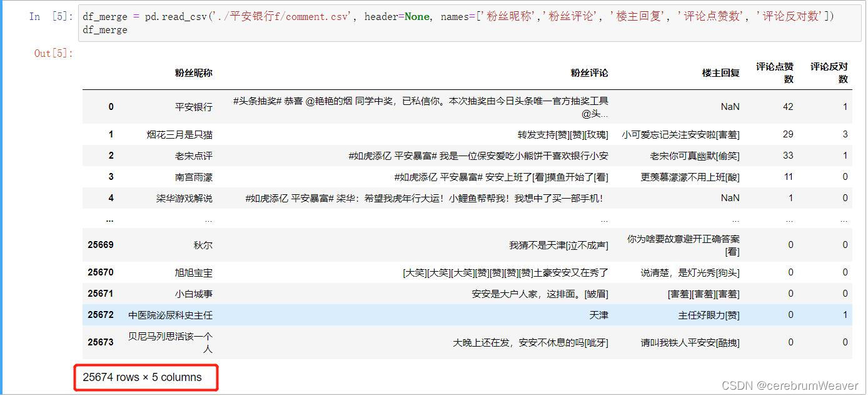The image size is (868, 396).
Task: Select row index 0
Action: click(x=111, y=107)
